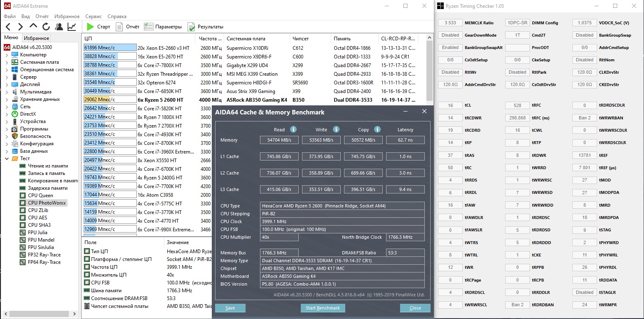Select the CPU PhotoWorxx benchmark

coord(43,203)
